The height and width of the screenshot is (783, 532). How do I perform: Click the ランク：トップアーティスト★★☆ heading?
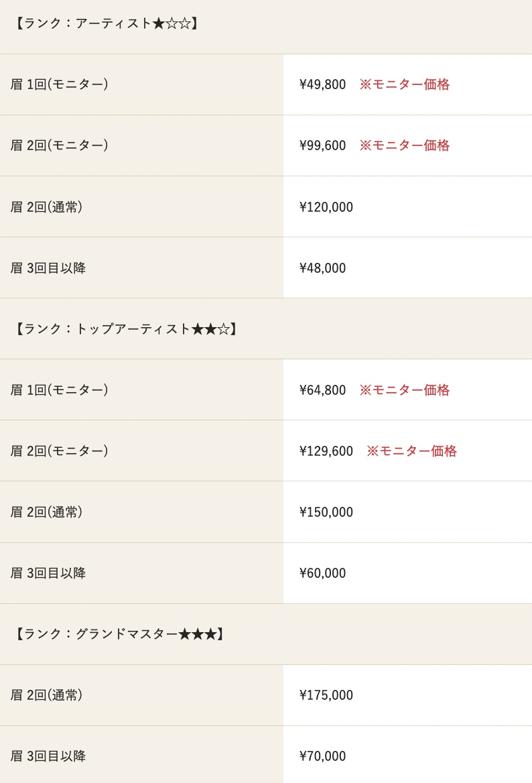click(x=125, y=329)
